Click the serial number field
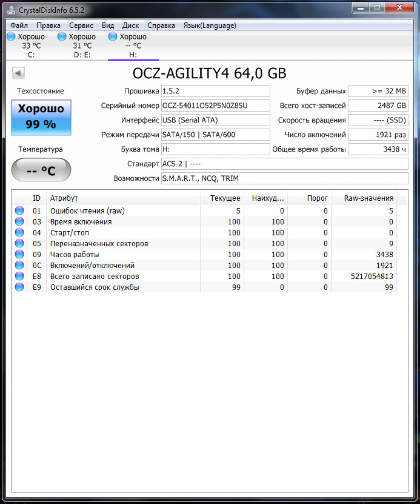This screenshot has height=504, width=420. (x=216, y=106)
